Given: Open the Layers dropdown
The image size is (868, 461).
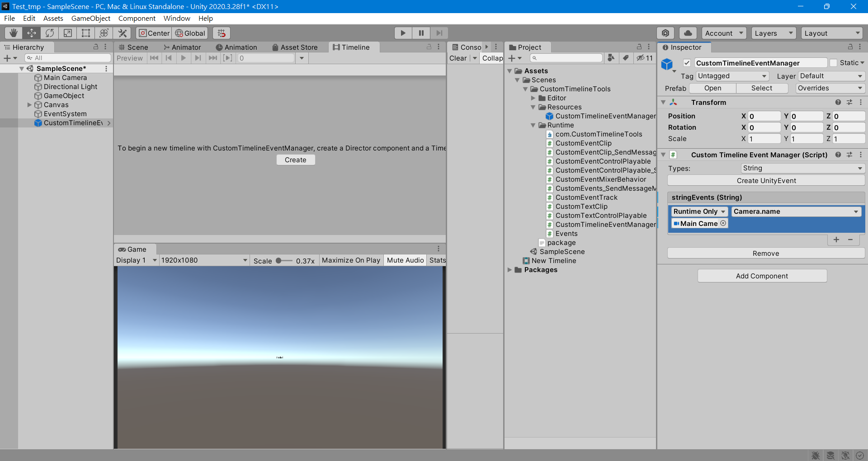Looking at the screenshot, I should point(774,33).
